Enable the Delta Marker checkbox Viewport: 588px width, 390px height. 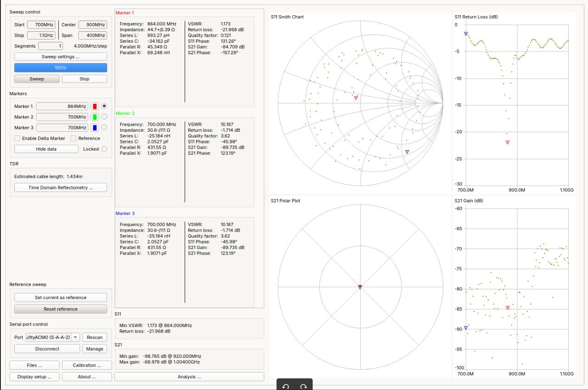(17, 138)
